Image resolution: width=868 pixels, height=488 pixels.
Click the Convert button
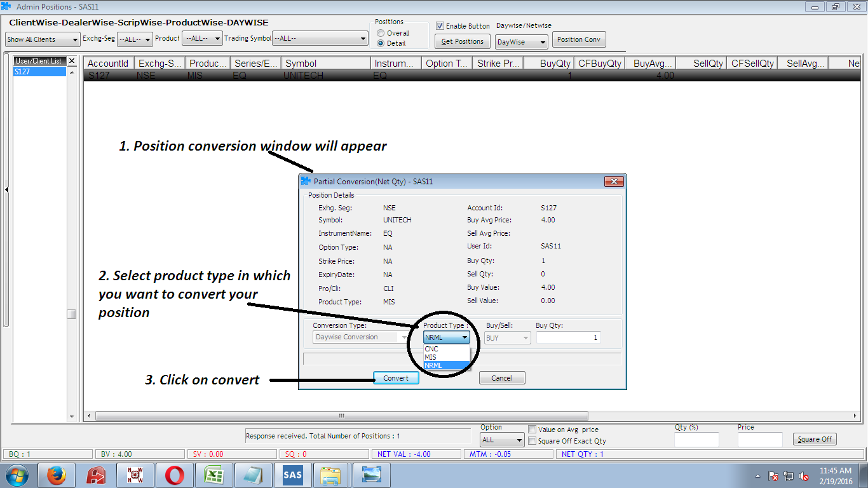click(x=396, y=378)
